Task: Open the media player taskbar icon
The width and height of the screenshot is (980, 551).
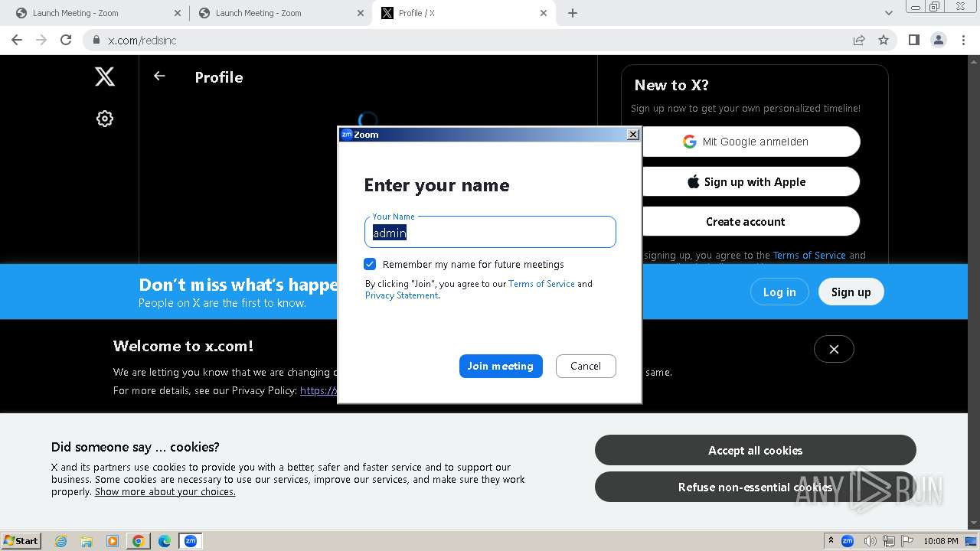Action: pyautogui.click(x=113, y=541)
